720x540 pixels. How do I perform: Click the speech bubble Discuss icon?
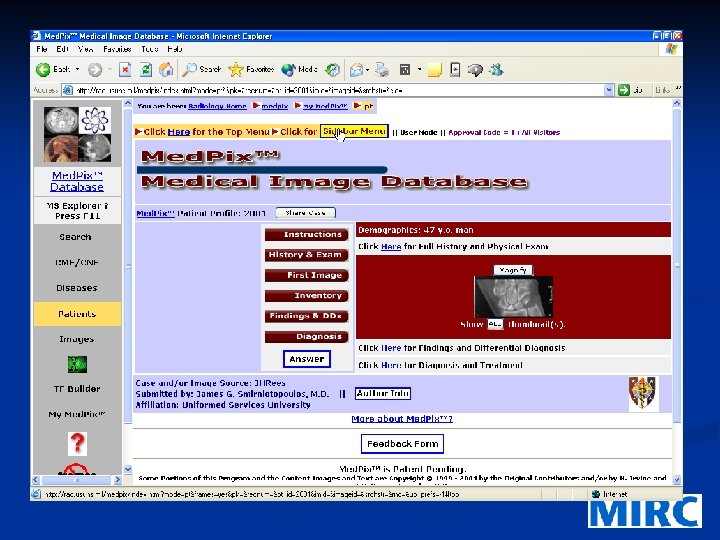[475, 70]
